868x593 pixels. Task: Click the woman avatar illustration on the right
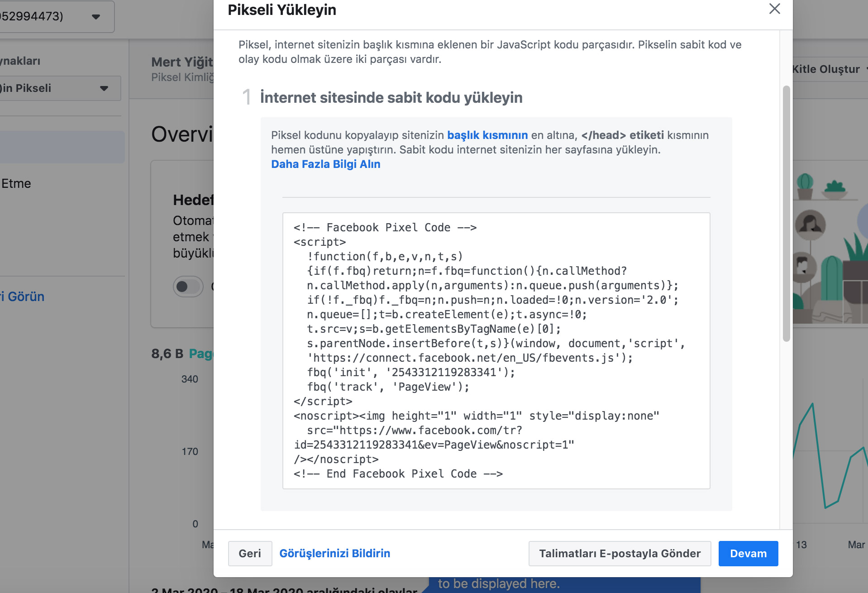coord(810,225)
